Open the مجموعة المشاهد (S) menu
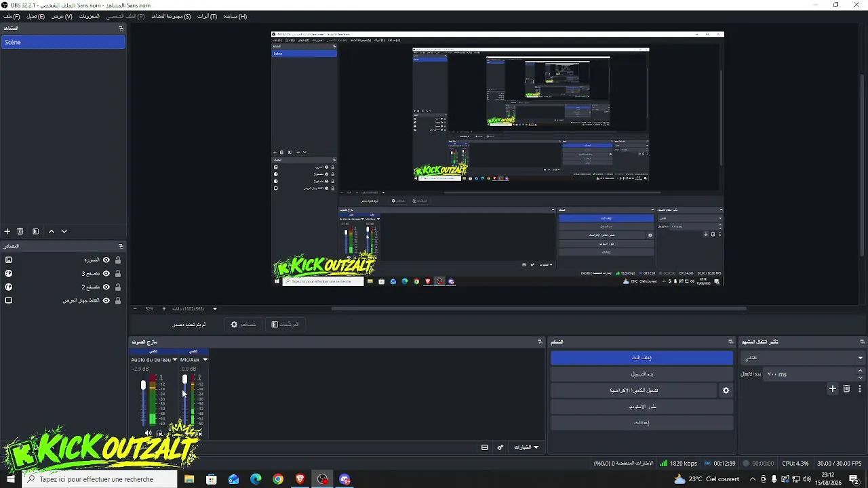The width and height of the screenshot is (868, 488). 171,16
